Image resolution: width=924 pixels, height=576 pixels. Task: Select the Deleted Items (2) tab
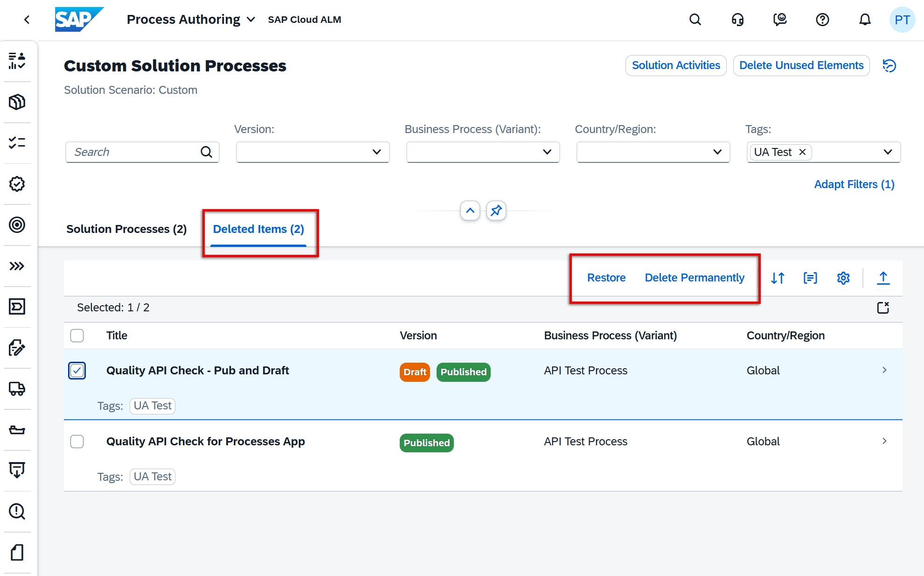(258, 229)
